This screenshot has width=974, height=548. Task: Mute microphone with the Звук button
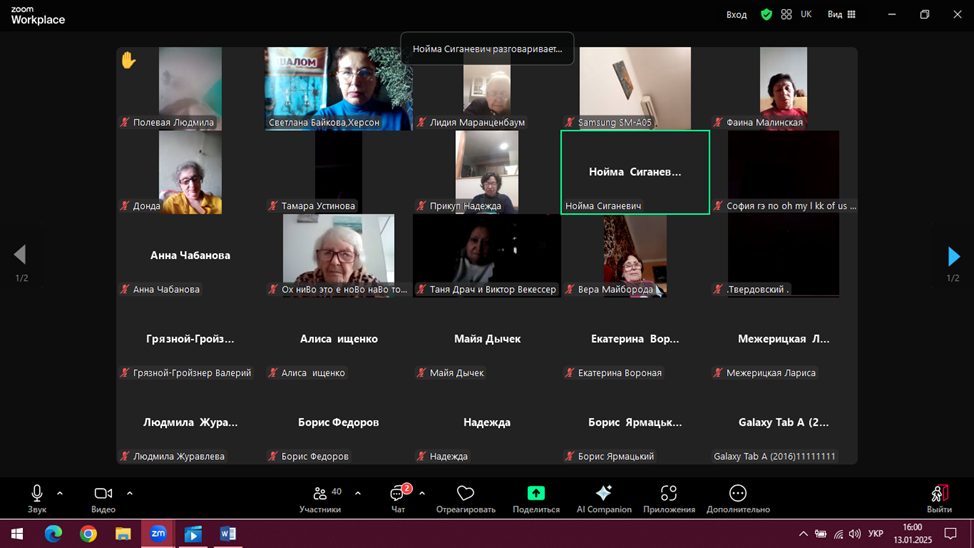coord(37,494)
